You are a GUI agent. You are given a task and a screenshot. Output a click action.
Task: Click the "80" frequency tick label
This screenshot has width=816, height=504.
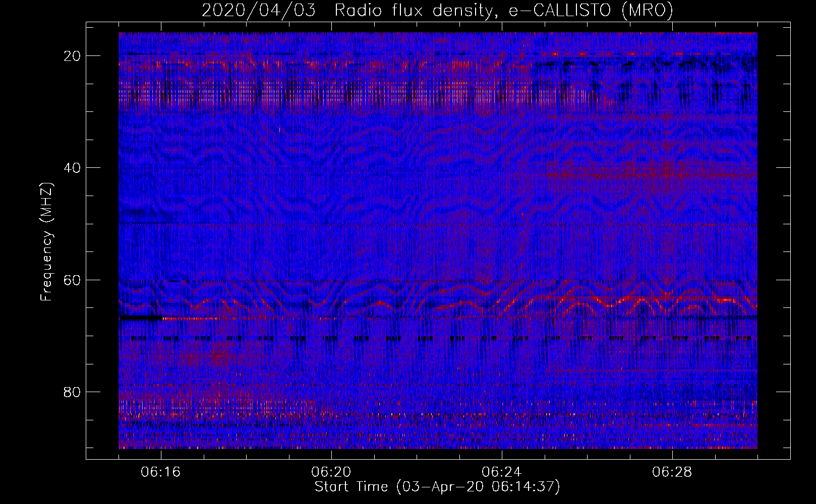click(72, 392)
